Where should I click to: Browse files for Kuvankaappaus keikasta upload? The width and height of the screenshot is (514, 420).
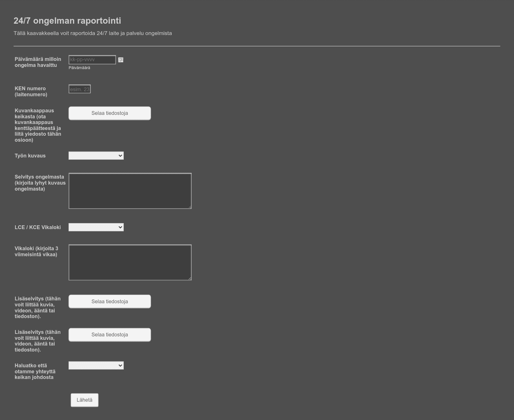[x=110, y=113]
